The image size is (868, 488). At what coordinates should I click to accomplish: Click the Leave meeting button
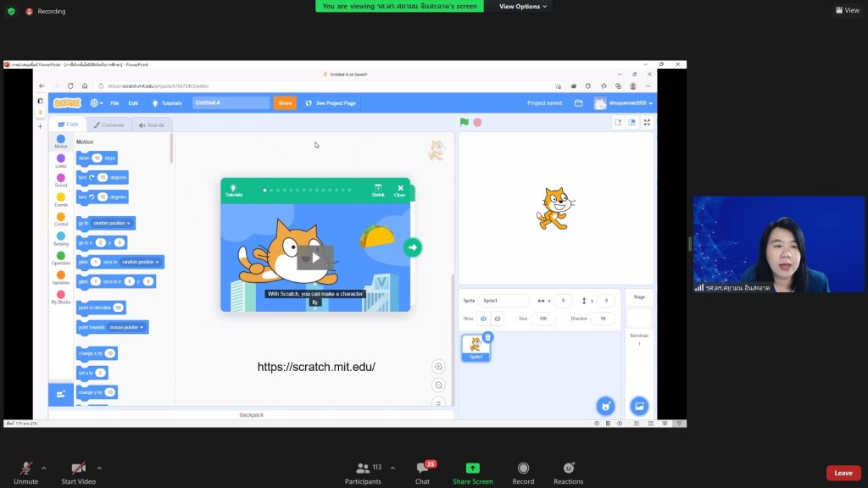coord(843,473)
